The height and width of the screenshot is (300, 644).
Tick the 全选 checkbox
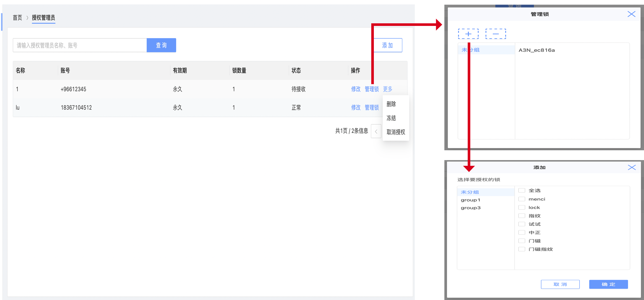point(522,190)
